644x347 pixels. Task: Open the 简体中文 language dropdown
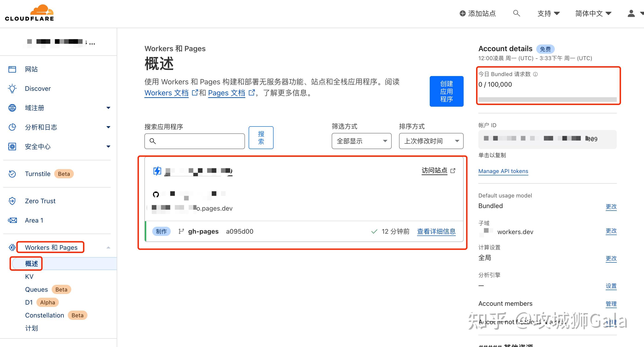(x=593, y=14)
